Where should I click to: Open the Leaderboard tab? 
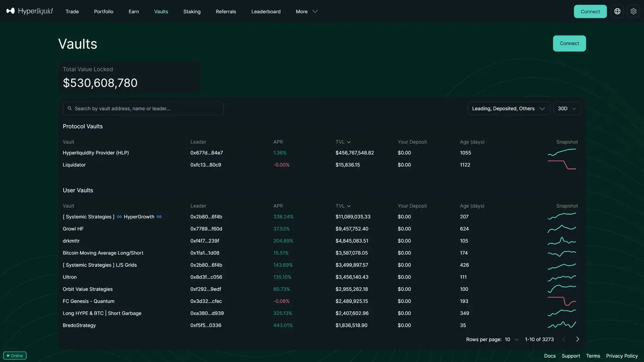click(266, 11)
